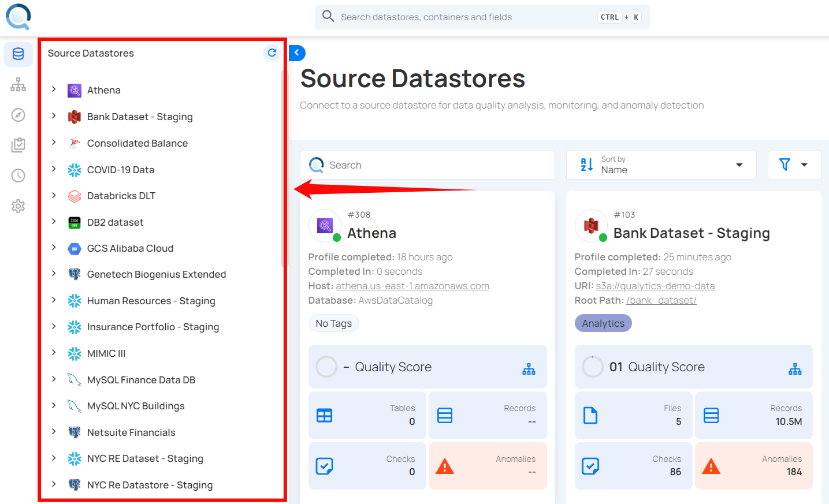
Task: Click the Records icon on Bank Dataset card
Action: 711,416
